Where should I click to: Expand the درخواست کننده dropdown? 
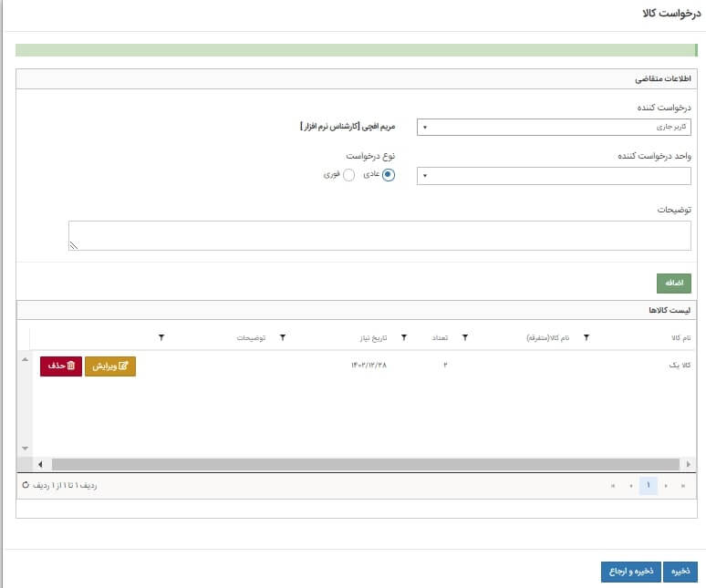tap(554, 127)
